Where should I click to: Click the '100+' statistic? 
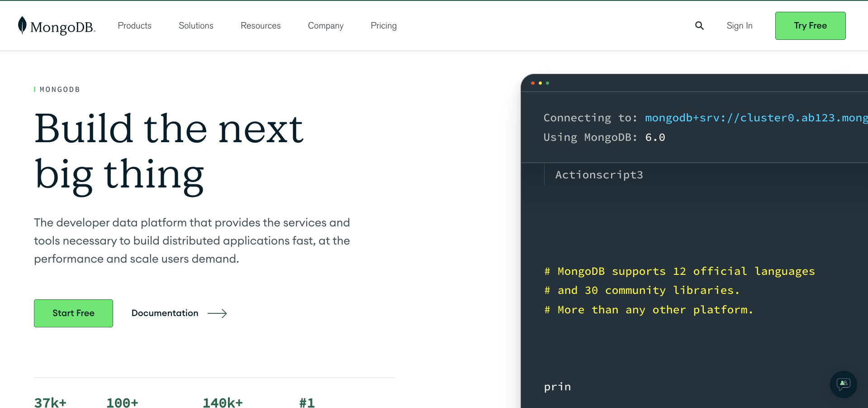click(122, 402)
